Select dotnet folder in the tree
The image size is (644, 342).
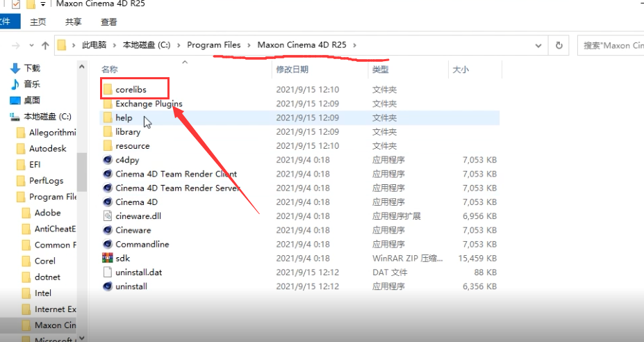coord(41,277)
